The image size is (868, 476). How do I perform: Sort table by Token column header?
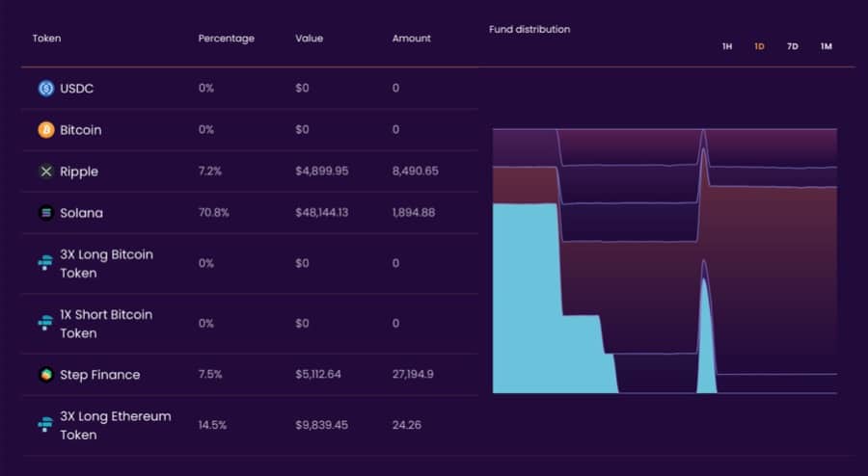(46, 39)
